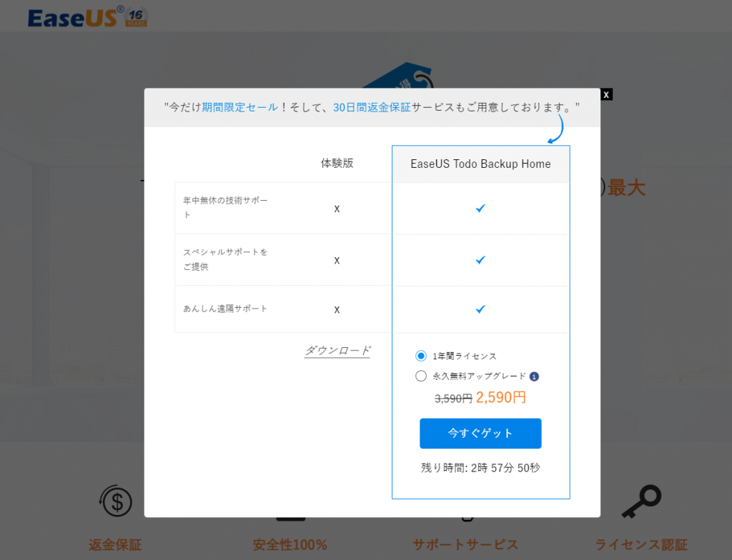
Task: Click the 今すぐゲット button
Action: point(480,434)
